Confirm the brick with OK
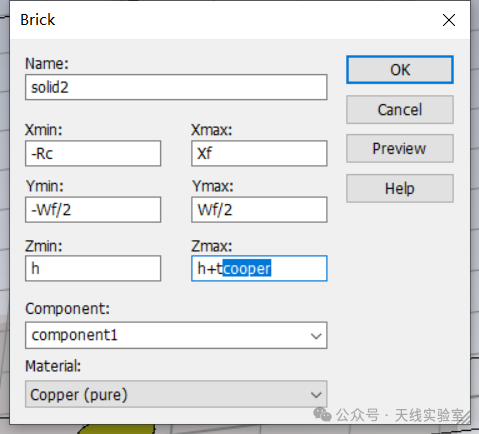 coord(400,70)
